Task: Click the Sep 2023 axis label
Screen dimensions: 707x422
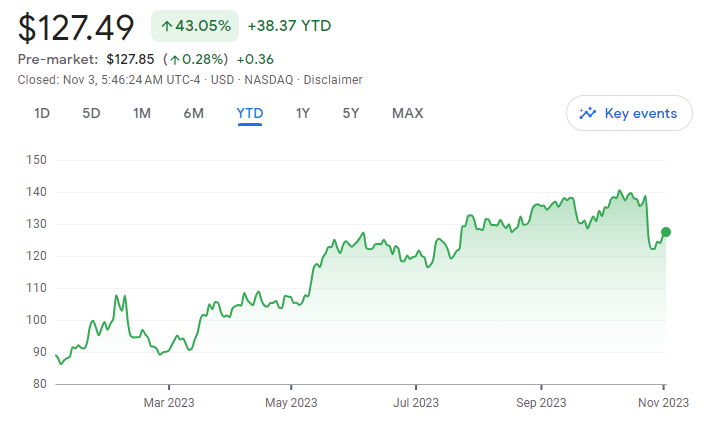Action: pyautogui.click(x=541, y=403)
